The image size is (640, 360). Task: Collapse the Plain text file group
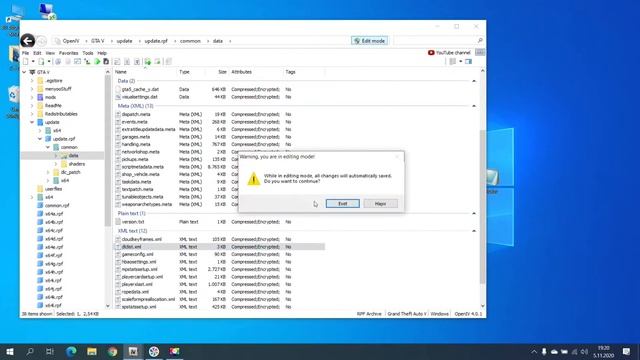(x=474, y=213)
